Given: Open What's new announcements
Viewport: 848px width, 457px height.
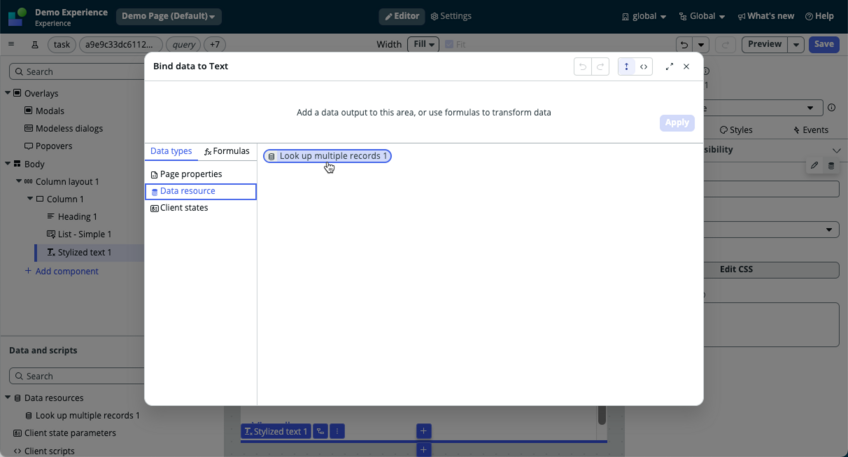Looking at the screenshot, I should click(766, 16).
